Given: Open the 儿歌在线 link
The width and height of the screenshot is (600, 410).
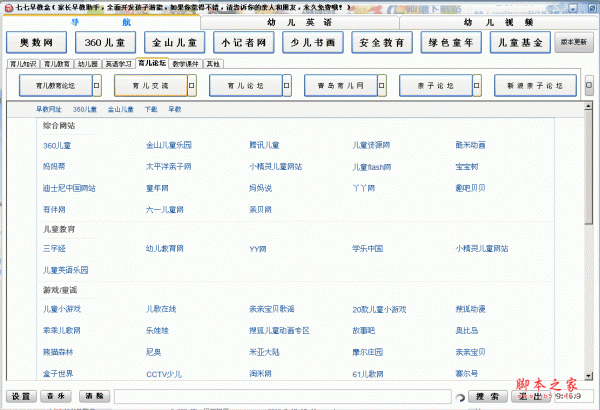Looking at the screenshot, I should coord(161,309).
